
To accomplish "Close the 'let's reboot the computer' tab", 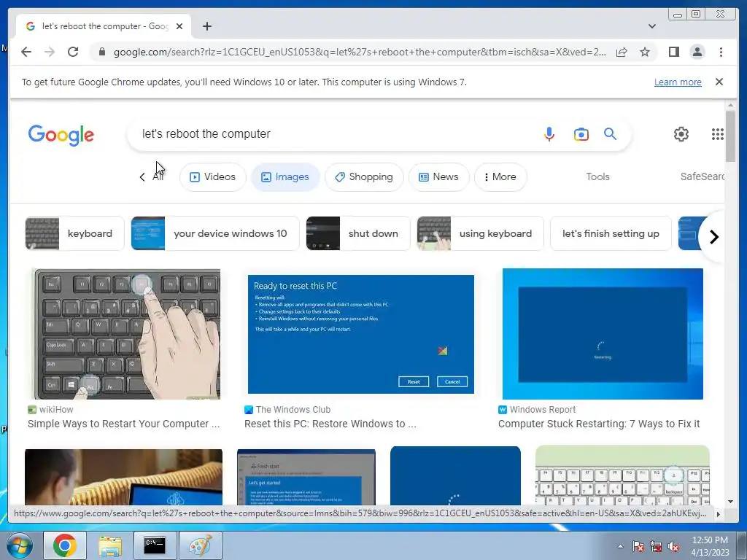I will click(x=179, y=26).
